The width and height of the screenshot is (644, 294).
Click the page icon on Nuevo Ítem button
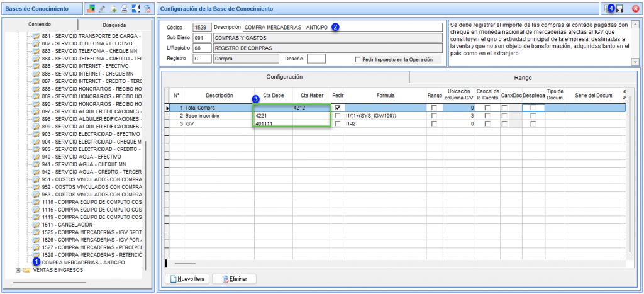(174, 279)
